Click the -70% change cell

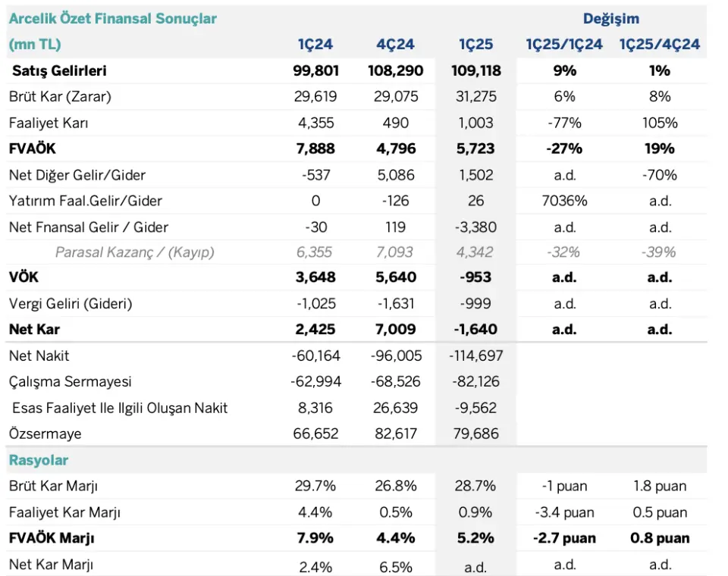(x=660, y=175)
